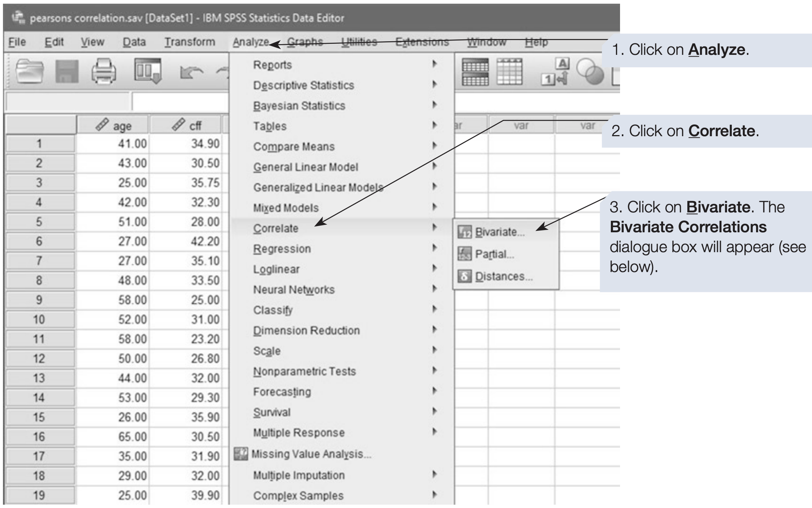This screenshot has width=812, height=508.
Task: Select Bivariate from Correlate submenu
Action: click(x=499, y=232)
